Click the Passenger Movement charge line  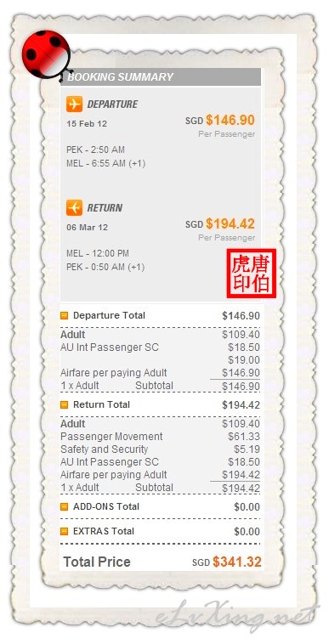click(160, 437)
